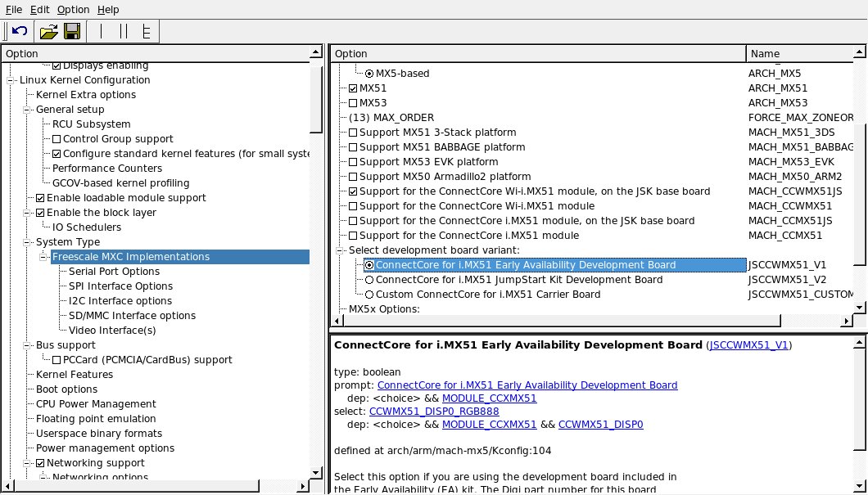
Task: Switch to Split View toolbar icon
Action: point(124,31)
